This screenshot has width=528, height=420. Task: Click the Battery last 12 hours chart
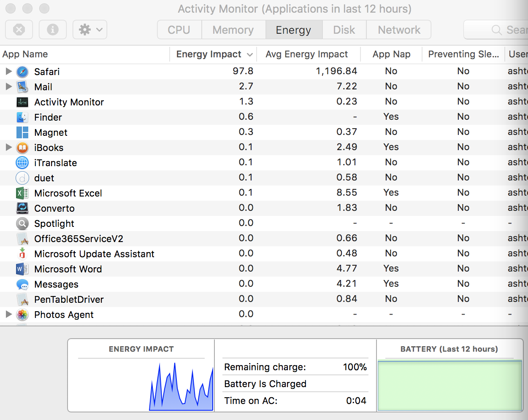click(x=450, y=385)
